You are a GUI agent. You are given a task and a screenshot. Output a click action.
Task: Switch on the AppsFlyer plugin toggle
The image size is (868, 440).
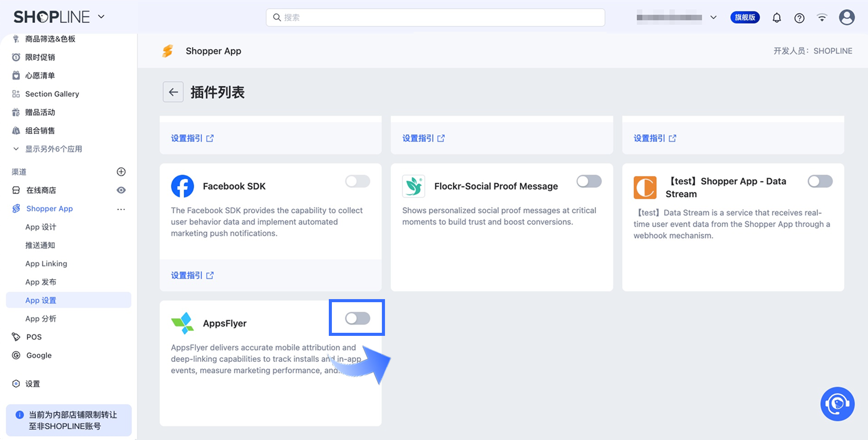tap(357, 319)
